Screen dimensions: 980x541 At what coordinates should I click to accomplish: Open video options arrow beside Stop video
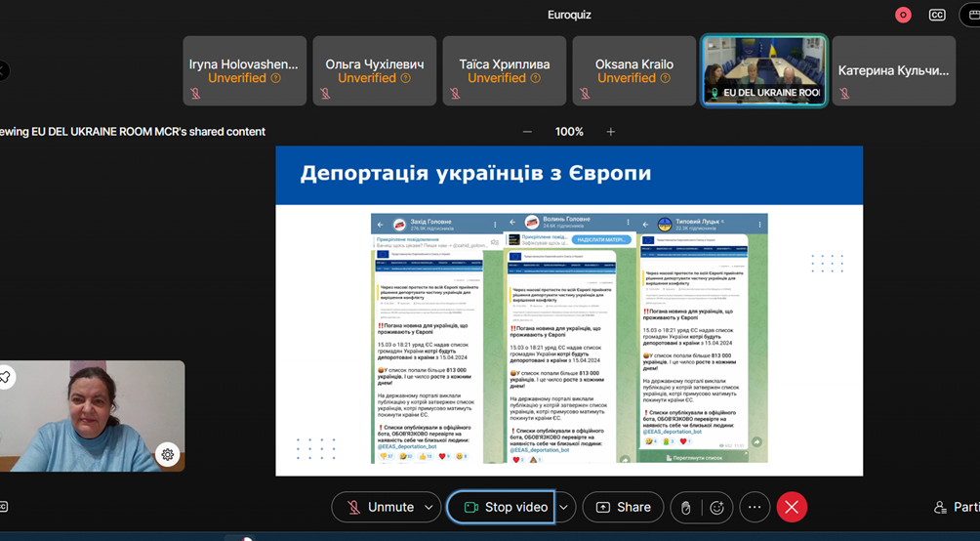coord(564,507)
